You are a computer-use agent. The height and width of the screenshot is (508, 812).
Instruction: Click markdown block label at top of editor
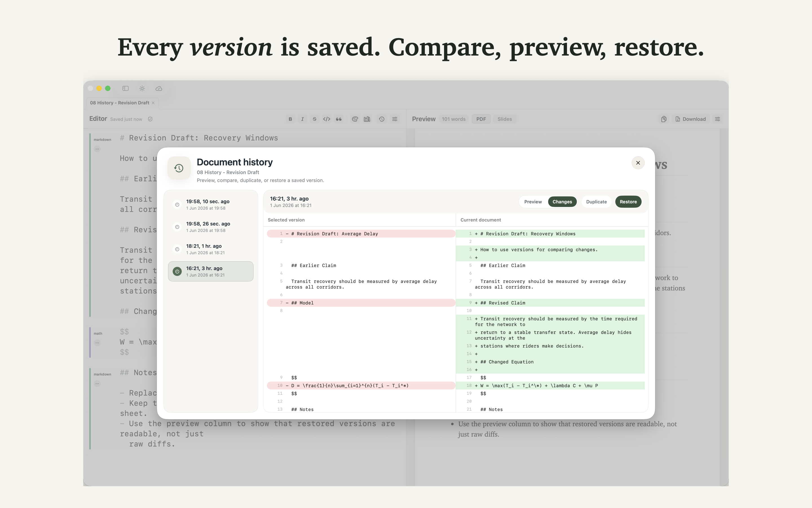tap(102, 139)
